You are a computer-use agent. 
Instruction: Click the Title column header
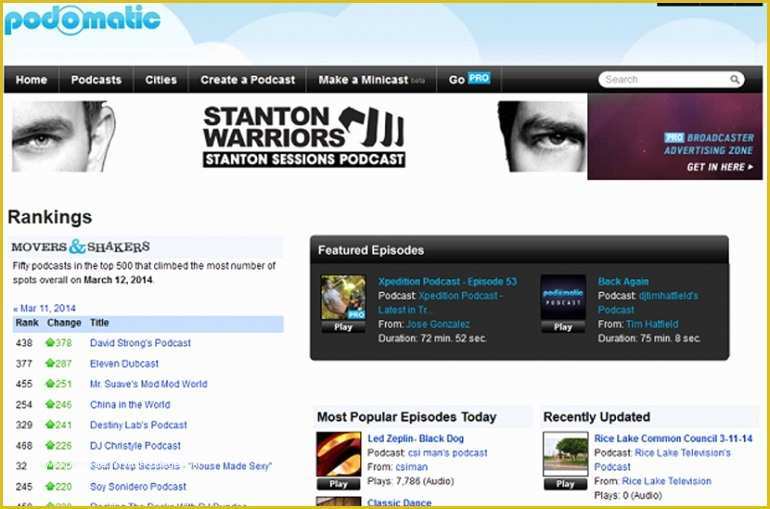[x=99, y=322]
